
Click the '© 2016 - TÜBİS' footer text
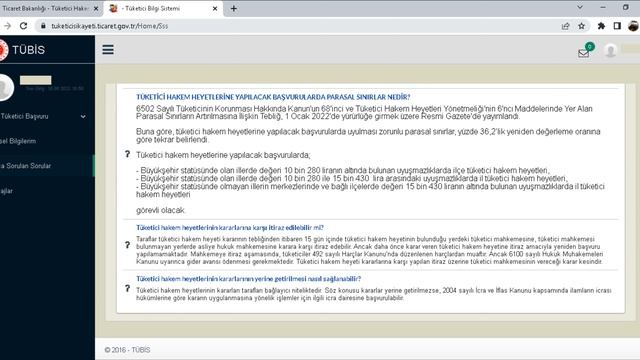click(x=127, y=350)
